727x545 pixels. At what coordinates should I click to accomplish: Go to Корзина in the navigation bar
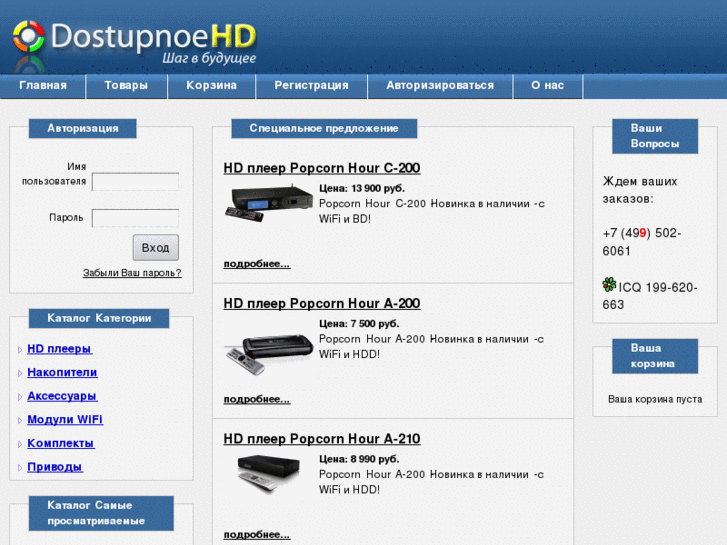[x=211, y=86]
